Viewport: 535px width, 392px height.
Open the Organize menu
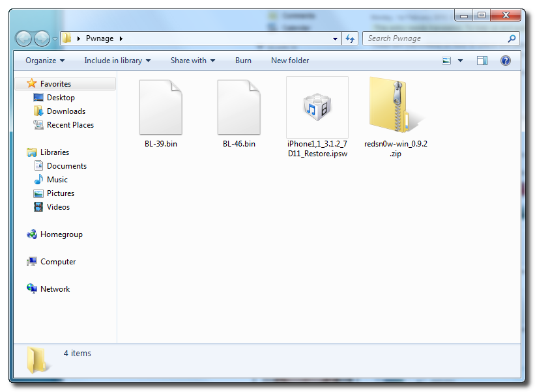(45, 61)
